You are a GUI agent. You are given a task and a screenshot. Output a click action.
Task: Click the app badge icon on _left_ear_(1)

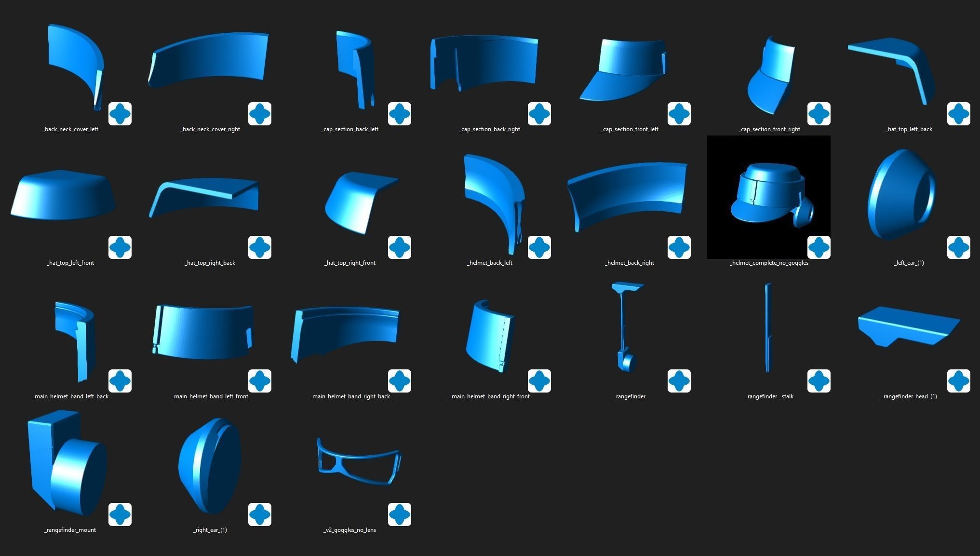point(959,247)
